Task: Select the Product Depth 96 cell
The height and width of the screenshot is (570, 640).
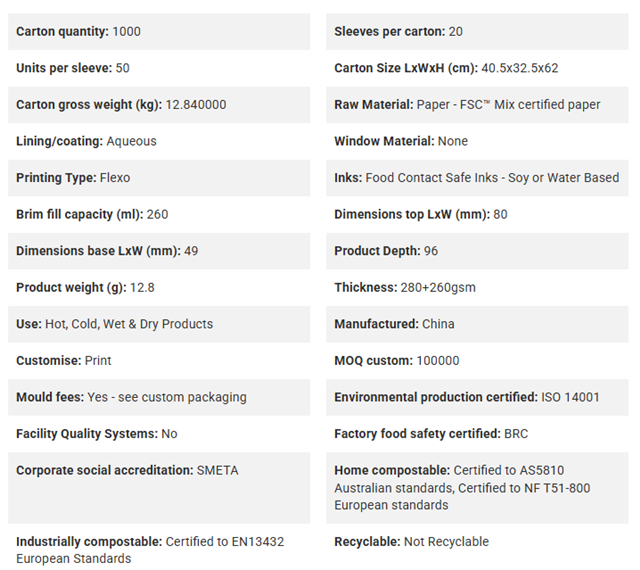Action: [x=477, y=251]
